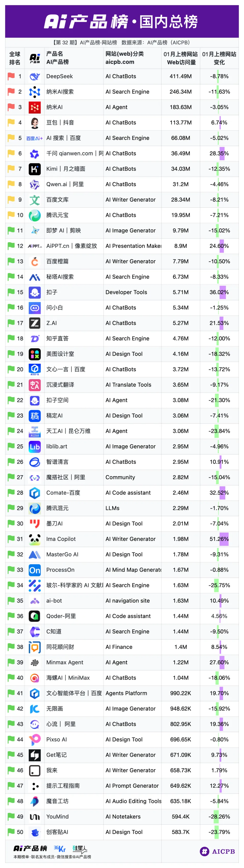Viewport: 244px width, 868px height.
Task: Click the 01月上榜网站变化 column header
Action: click(219, 58)
